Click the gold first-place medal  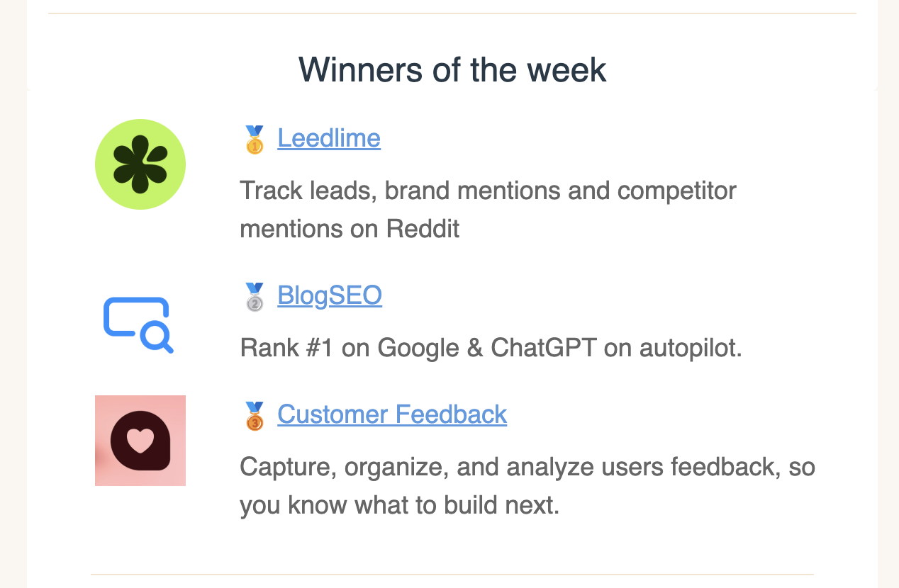click(x=255, y=140)
